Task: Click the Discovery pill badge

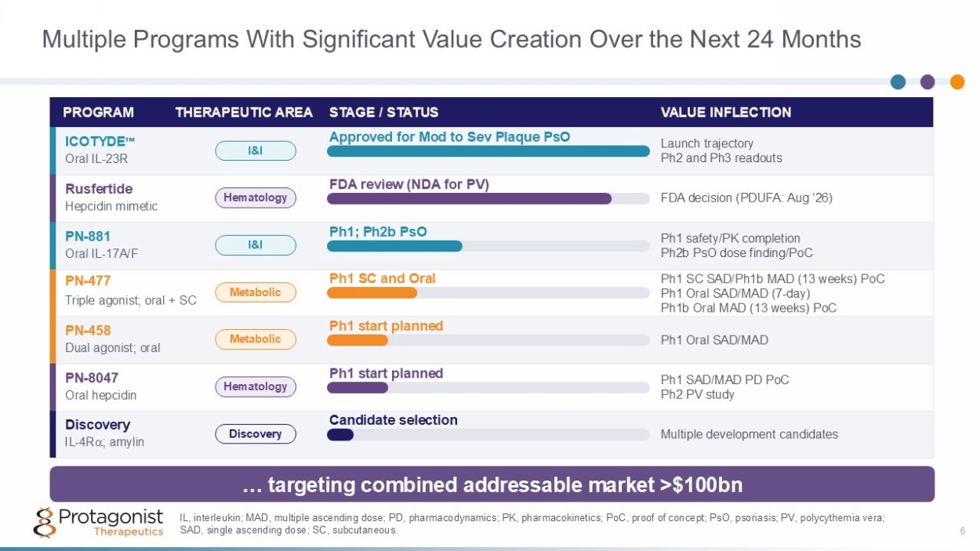Action: coord(256,433)
